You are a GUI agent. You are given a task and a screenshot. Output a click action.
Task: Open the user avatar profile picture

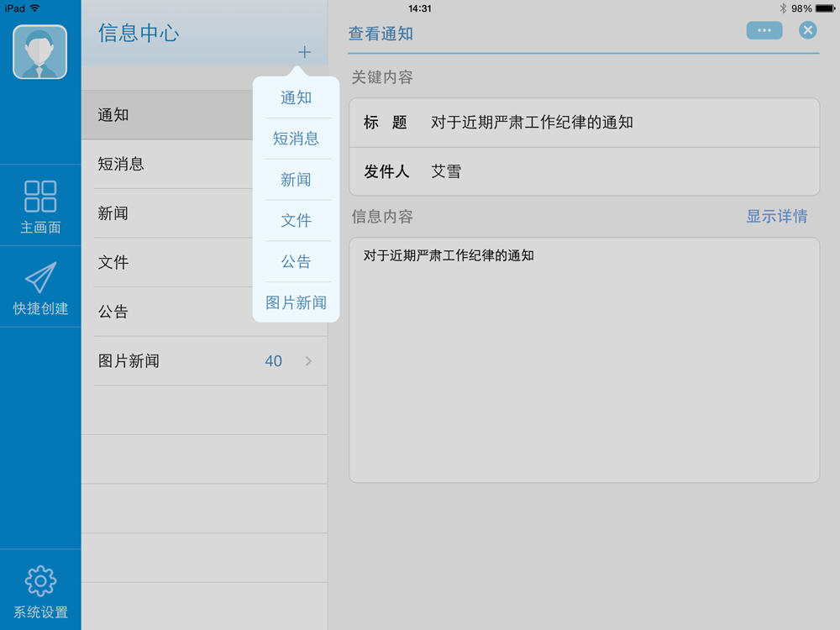tap(40, 52)
